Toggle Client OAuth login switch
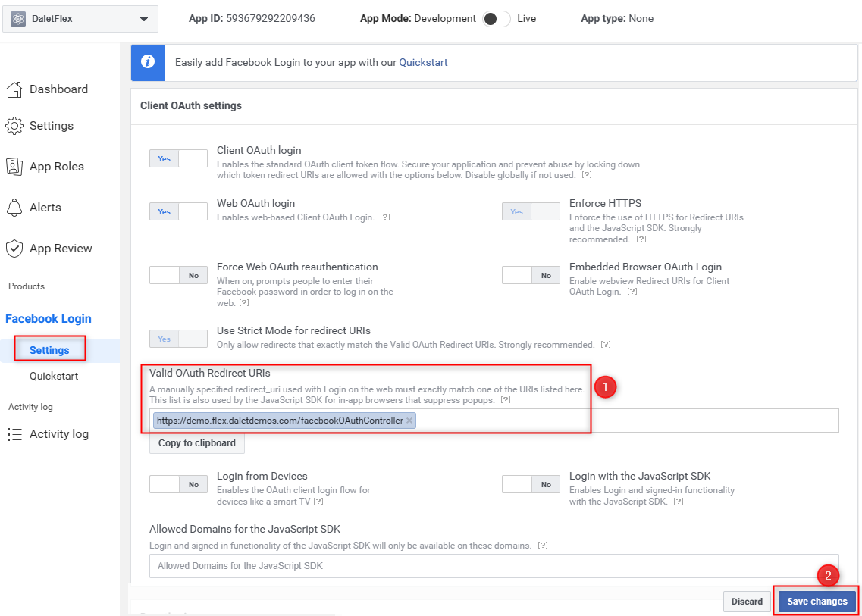Image resolution: width=862 pixels, height=616 pixels. (x=178, y=159)
